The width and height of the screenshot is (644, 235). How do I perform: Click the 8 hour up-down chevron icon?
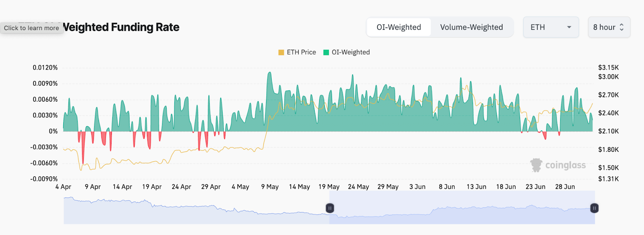(621, 27)
